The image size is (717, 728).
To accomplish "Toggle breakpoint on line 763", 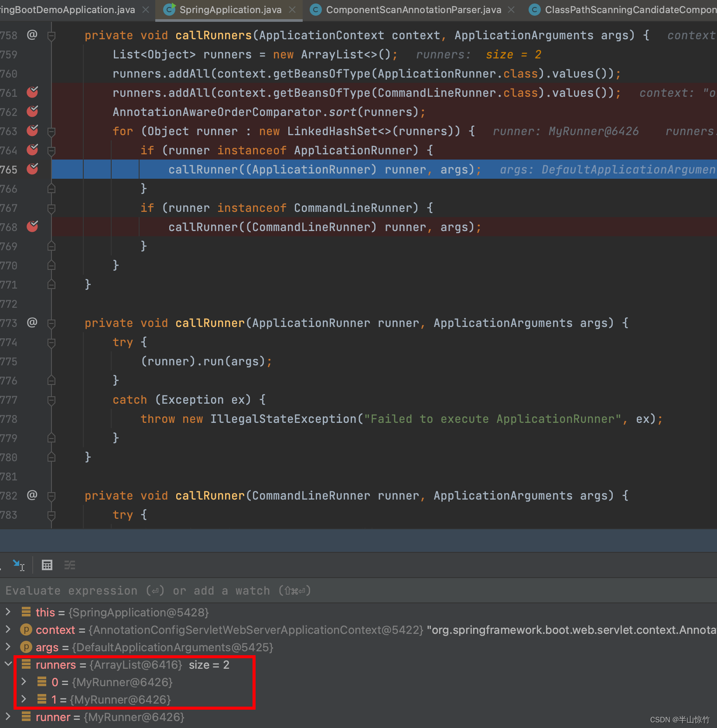I will 32,130.
